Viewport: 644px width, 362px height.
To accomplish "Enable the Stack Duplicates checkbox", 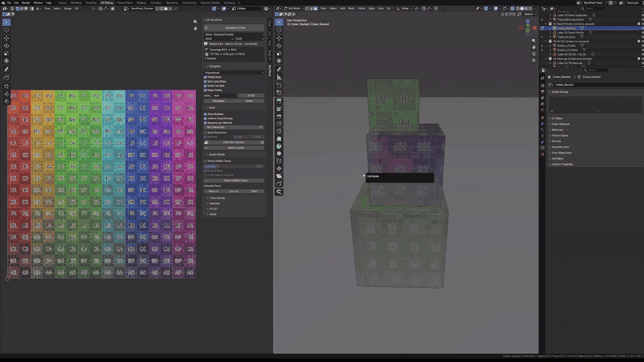I will 205,133.
